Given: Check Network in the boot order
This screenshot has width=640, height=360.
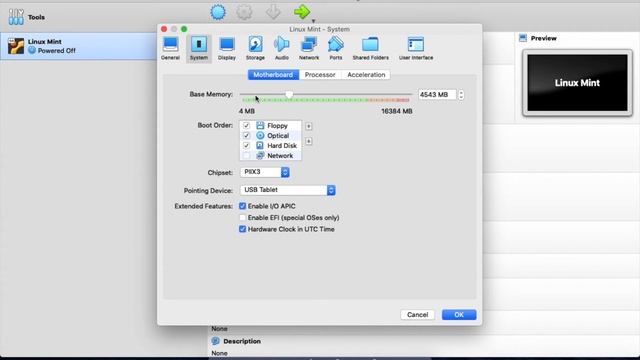Looking at the screenshot, I should pyautogui.click(x=246, y=156).
